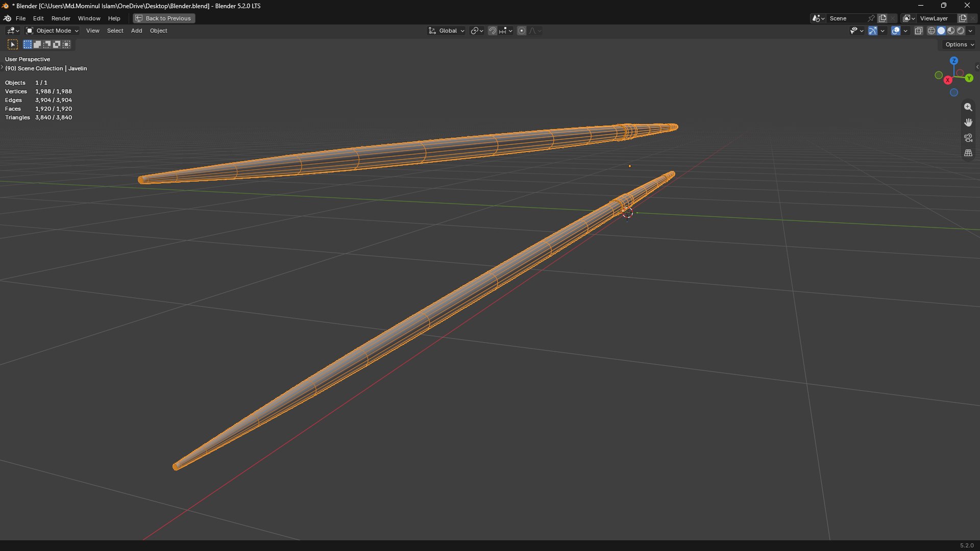Choose the Subtract selection mode icon
This screenshot has width=980, height=551.
(47, 45)
